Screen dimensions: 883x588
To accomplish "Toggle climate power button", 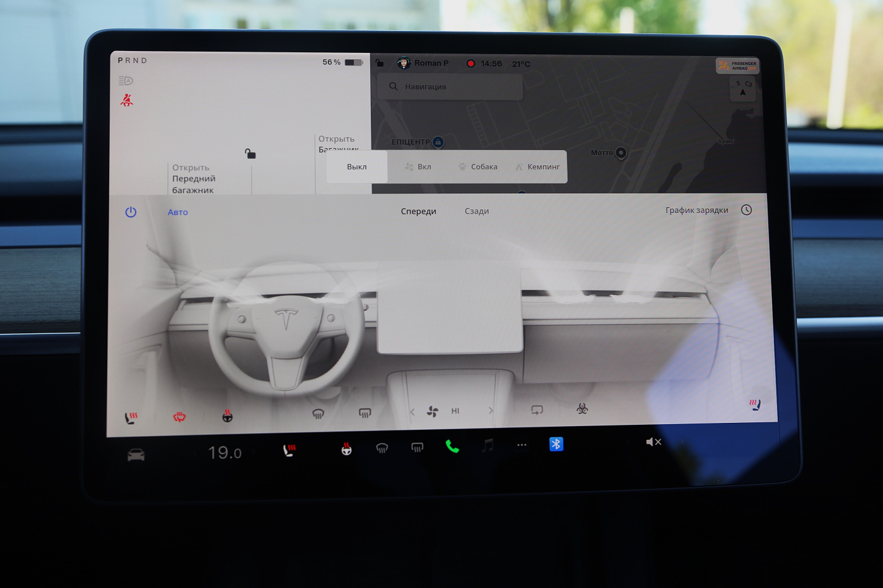I will [131, 212].
